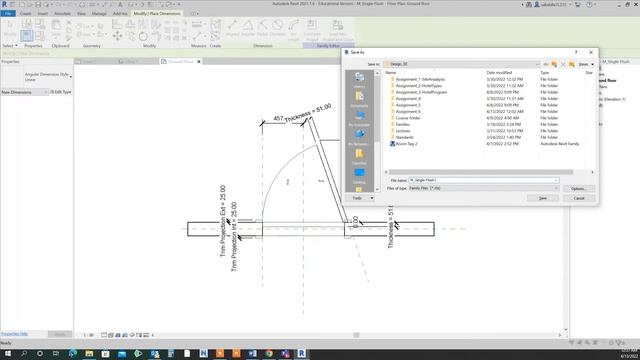640x360 pixels.
Task: Click the Create new folder icon
Action: (x=571, y=64)
